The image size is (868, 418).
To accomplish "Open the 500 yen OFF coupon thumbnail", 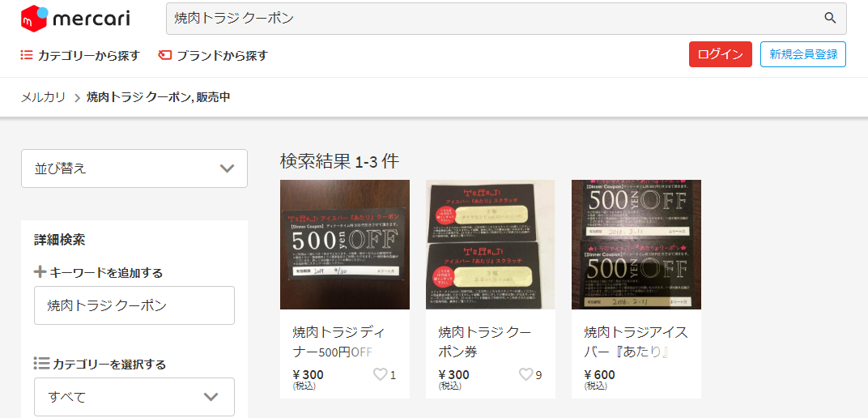I will tap(345, 244).
